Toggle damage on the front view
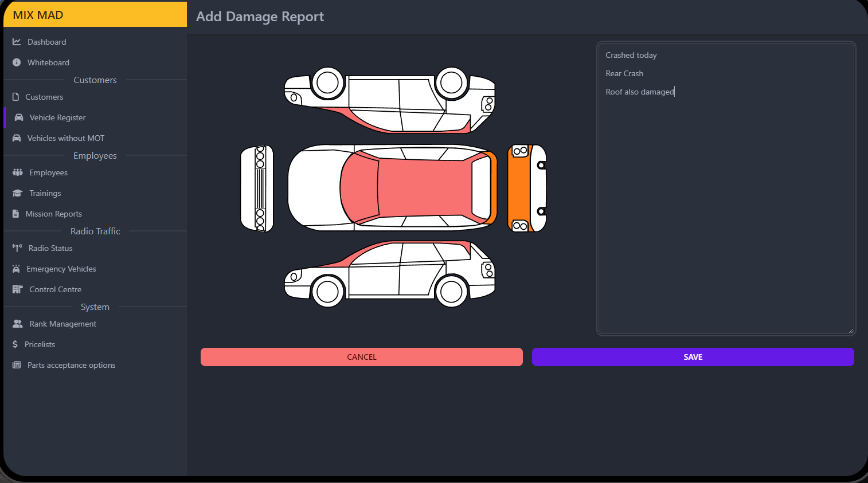This screenshot has height=483, width=868. click(x=257, y=188)
